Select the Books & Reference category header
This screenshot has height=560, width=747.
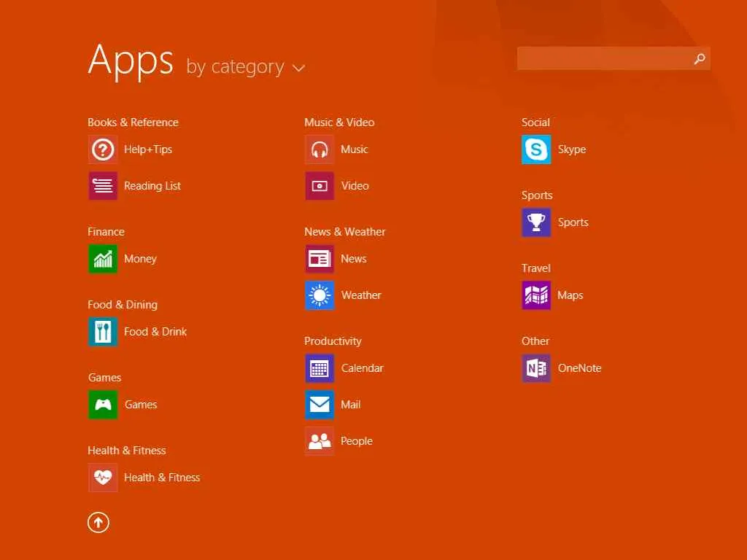(133, 122)
